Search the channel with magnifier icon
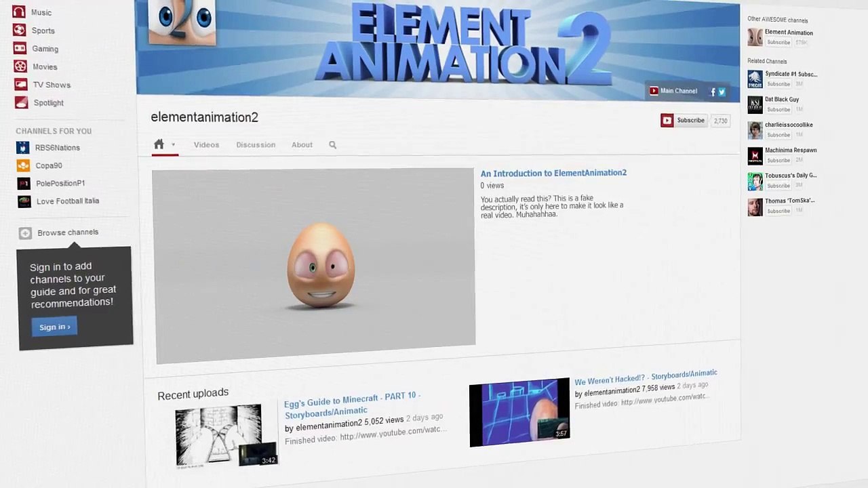 (x=332, y=144)
